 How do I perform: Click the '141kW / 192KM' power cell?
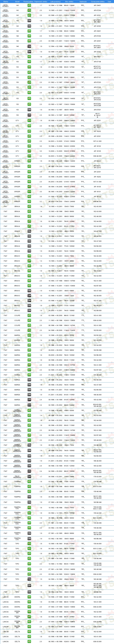click(69, 191)
